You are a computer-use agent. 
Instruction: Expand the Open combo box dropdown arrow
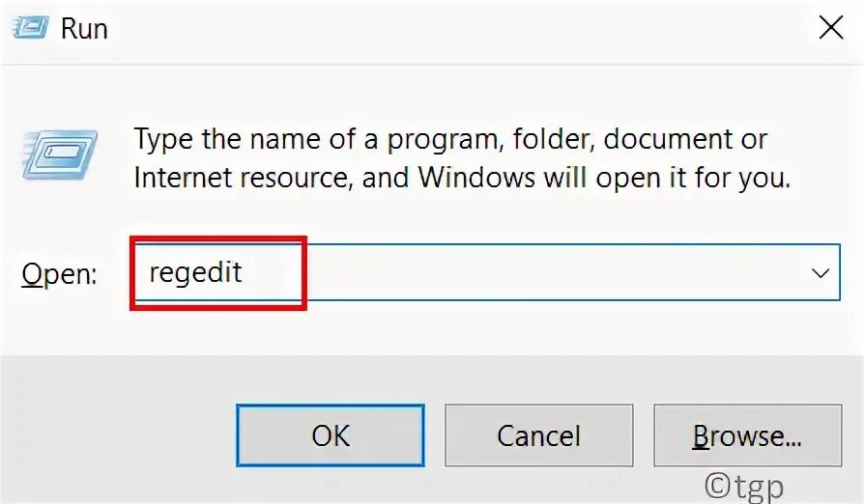coord(820,273)
